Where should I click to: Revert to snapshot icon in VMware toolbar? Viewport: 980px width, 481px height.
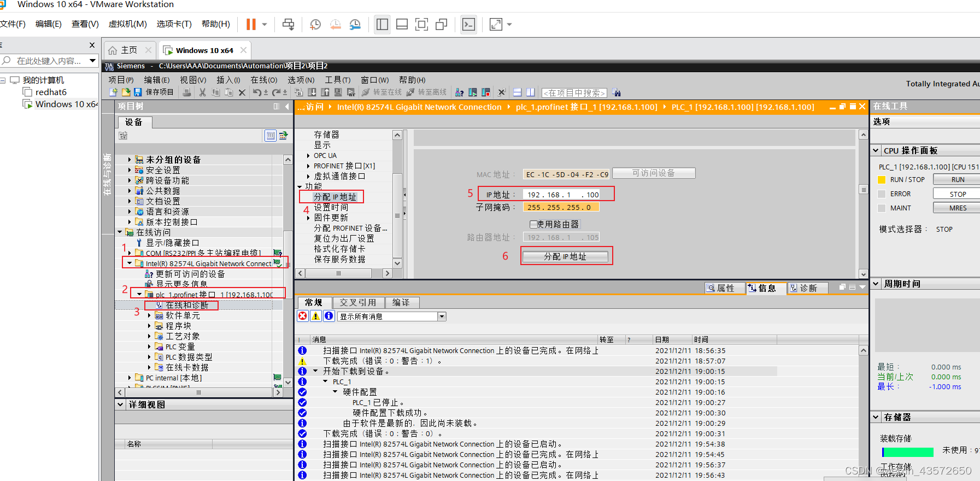pos(335,24)
